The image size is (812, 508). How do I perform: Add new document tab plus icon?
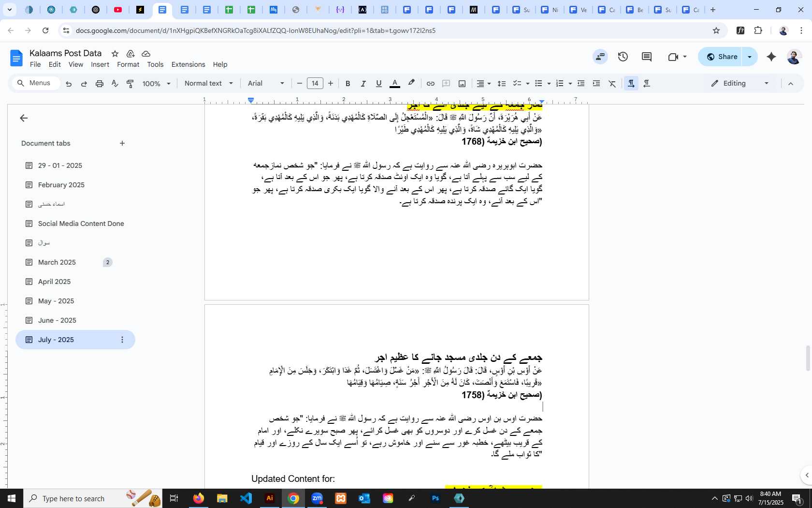[122, 143]
